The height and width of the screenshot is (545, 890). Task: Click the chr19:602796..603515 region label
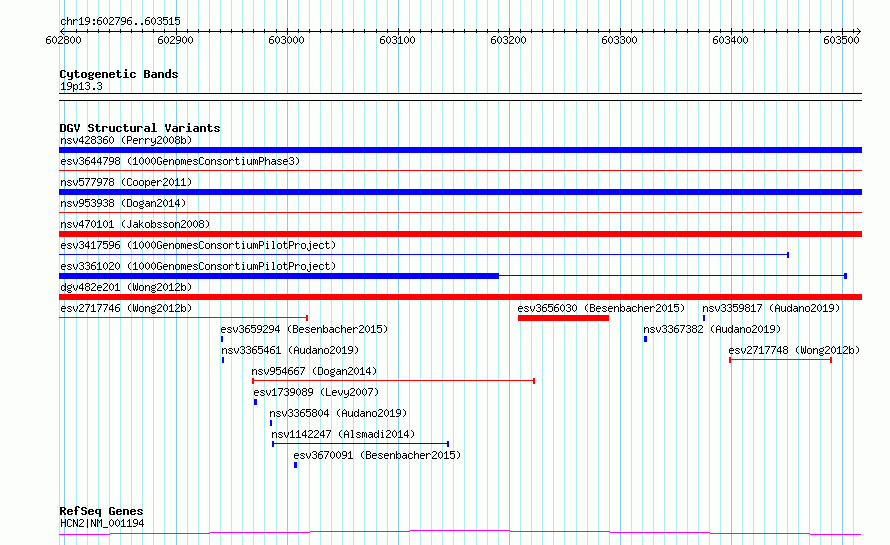pos(120,21)
